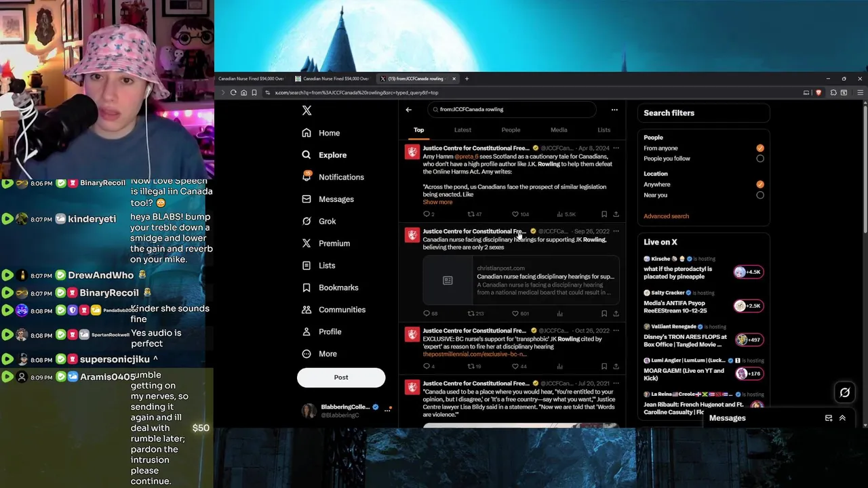Open three-dot menu on Jul 20, 2021 tweet
This screenshot has width=868, height=488.
[616, 384]
